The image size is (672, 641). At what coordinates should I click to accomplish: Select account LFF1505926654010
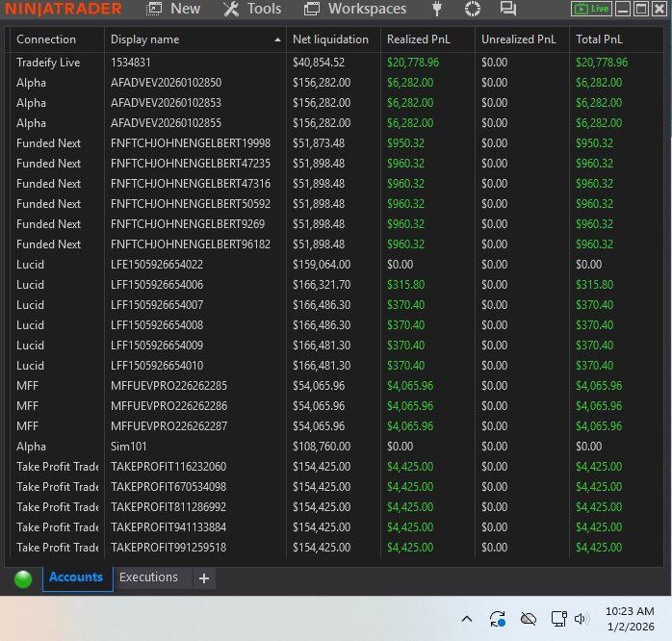pos(157,366)
